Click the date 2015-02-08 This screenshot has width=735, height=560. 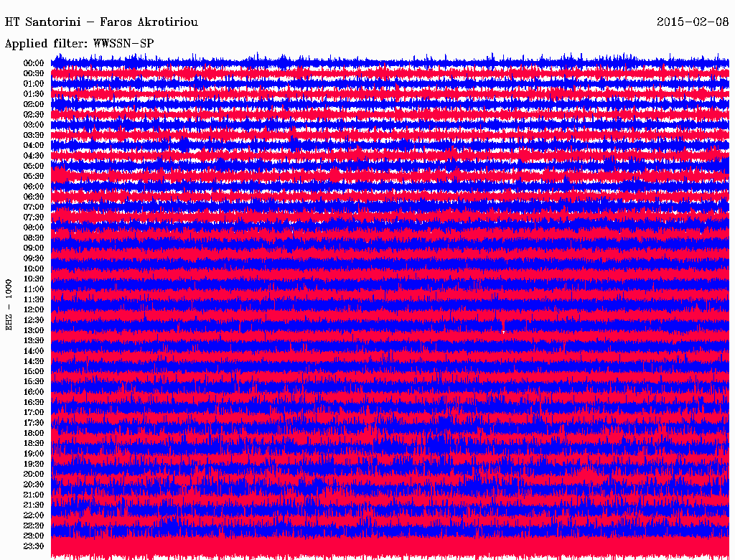click(693, 22)
